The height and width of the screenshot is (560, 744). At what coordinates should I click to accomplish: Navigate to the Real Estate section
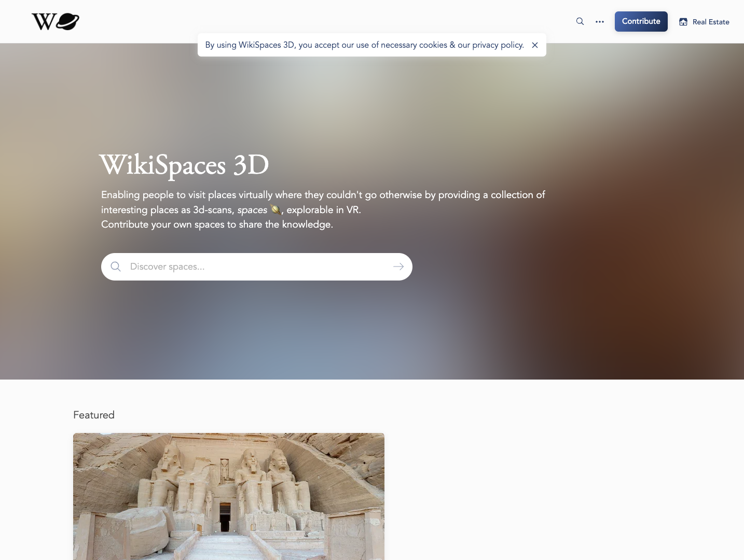(711, 22)
